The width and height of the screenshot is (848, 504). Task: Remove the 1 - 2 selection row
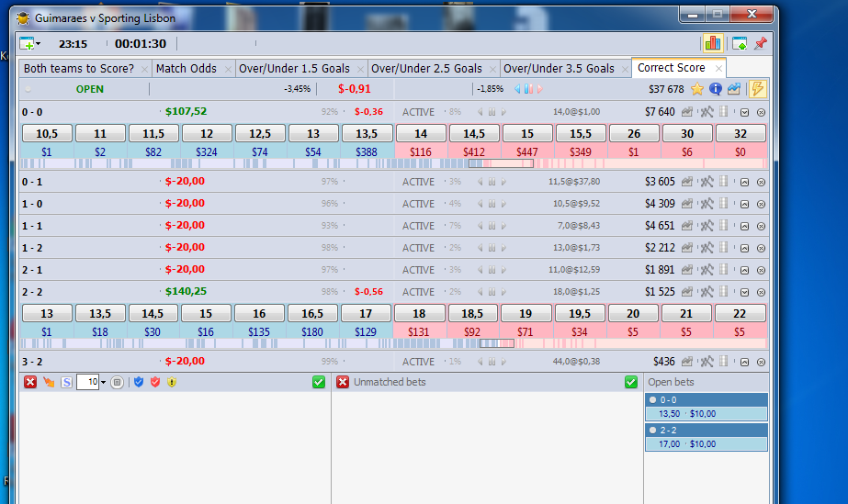click(761, 249)
